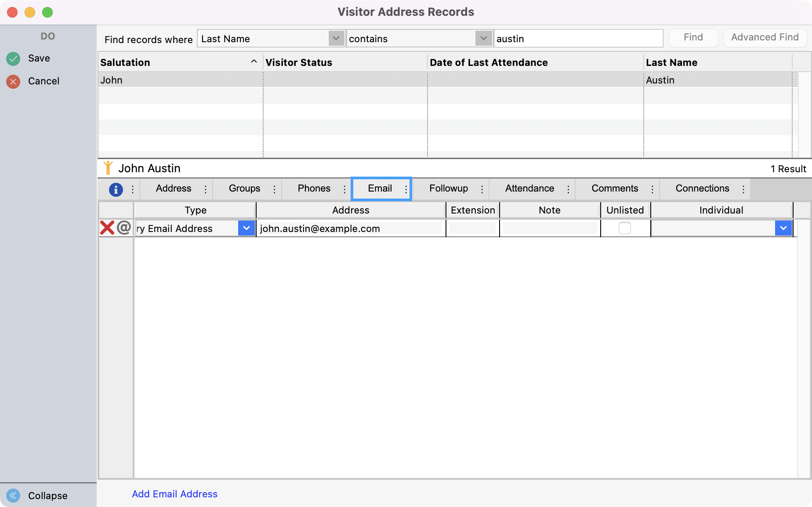Viewport: 812px width, 507px height.
Task: Click the person icon beside John Austin
Action: pos(109,167)
